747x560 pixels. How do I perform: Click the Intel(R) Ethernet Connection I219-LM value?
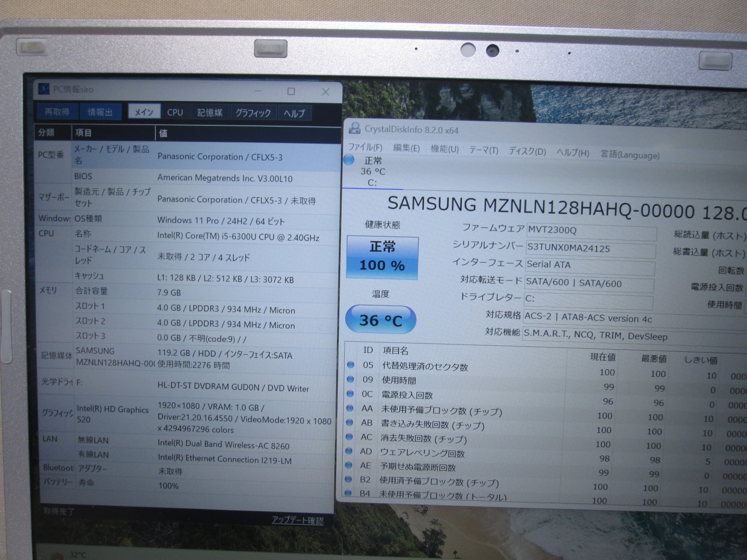click(x=225, y=459)
